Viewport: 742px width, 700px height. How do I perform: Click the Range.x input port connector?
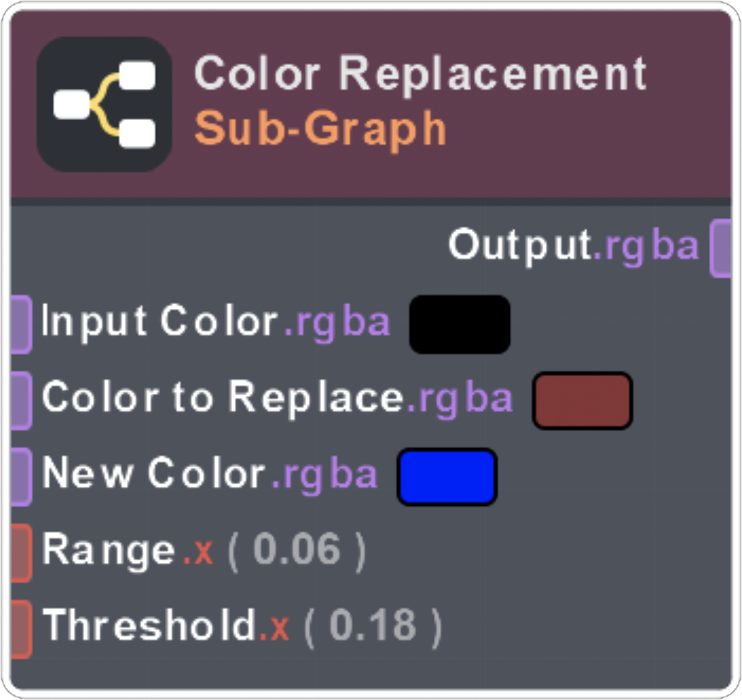click(x=21, y=553)
